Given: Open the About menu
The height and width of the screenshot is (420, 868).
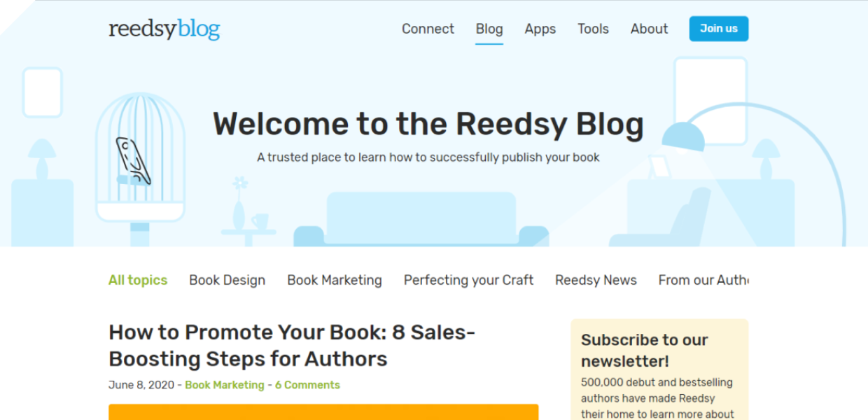Looking at the screenshot, I should tap(649, 29).
